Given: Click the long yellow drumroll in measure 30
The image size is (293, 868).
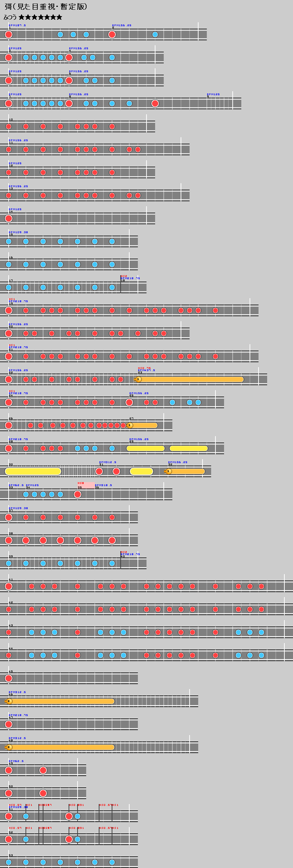Looking at the screenshot, I should pos(33,471).
